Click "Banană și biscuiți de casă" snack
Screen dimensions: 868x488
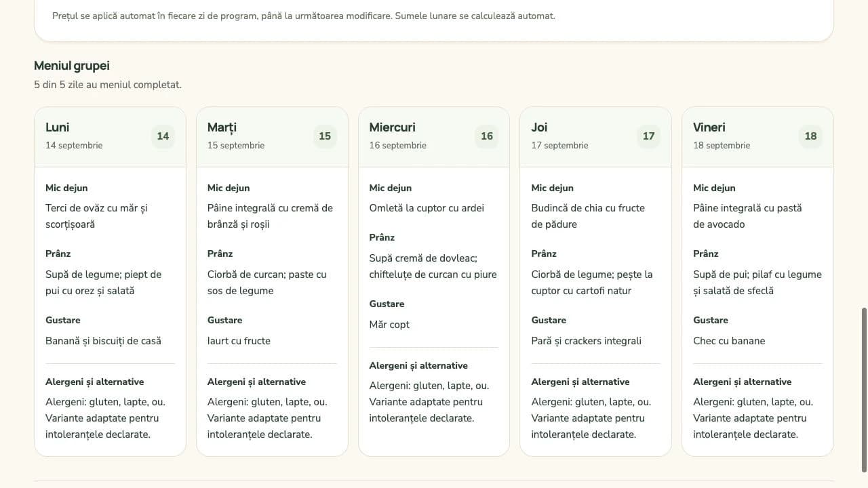(x=103, y=341)
